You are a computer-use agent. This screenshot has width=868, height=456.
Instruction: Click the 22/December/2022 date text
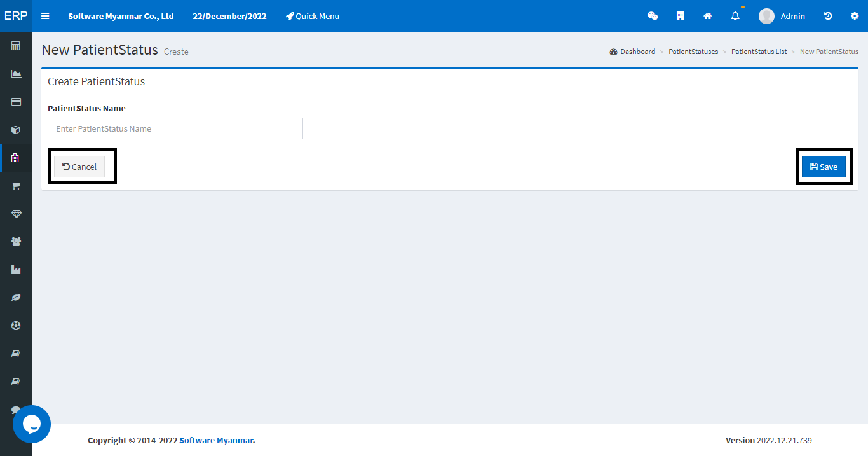pos(229,16)
